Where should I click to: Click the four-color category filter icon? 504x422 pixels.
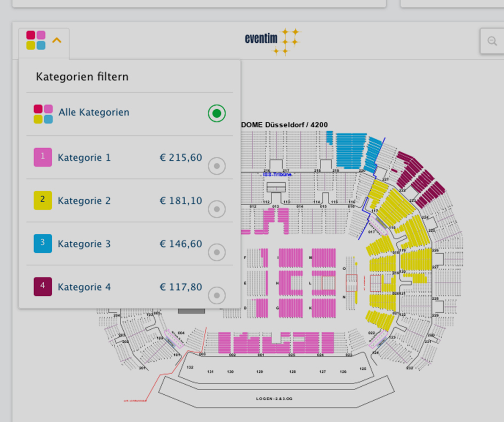coord(36,40)
